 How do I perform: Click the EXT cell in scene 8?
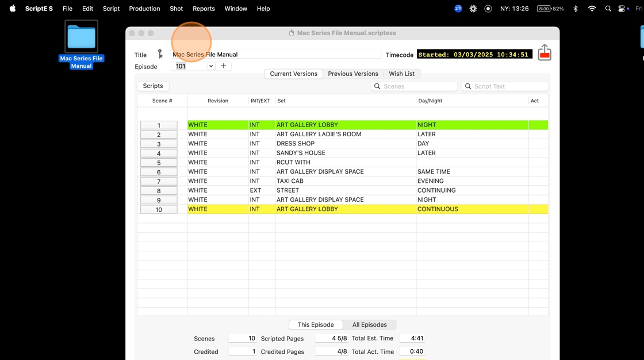pyautogui.click(x=262, y=190)
